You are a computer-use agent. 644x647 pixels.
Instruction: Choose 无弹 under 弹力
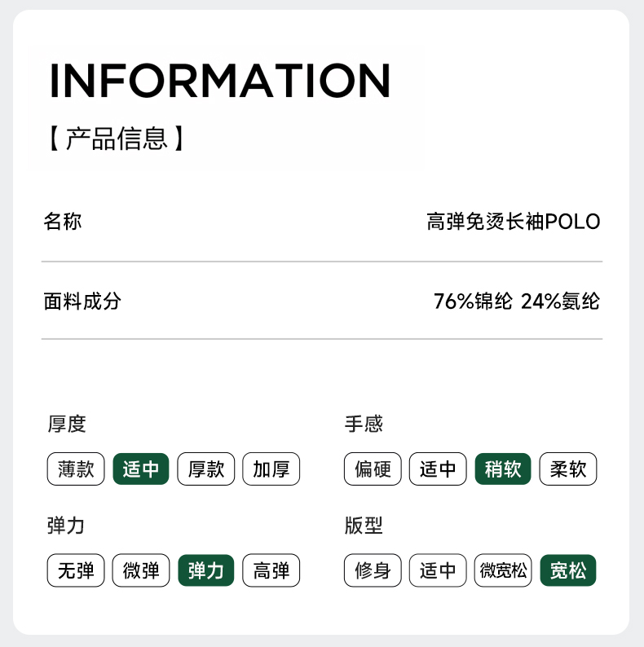76,571
